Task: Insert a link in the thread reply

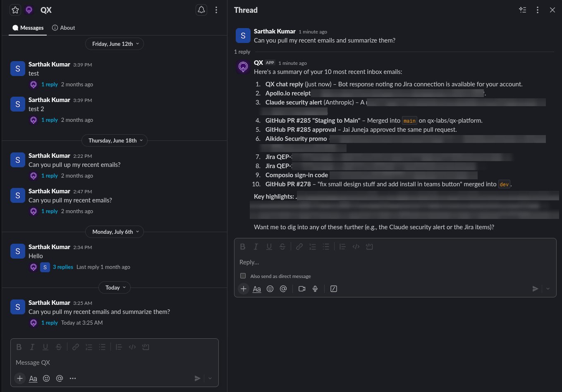Action: point(299,247)
